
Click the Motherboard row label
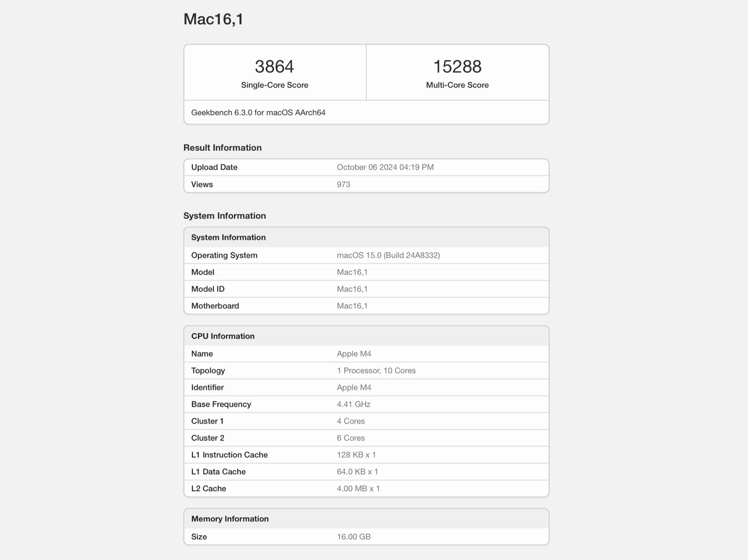point(215,306)
